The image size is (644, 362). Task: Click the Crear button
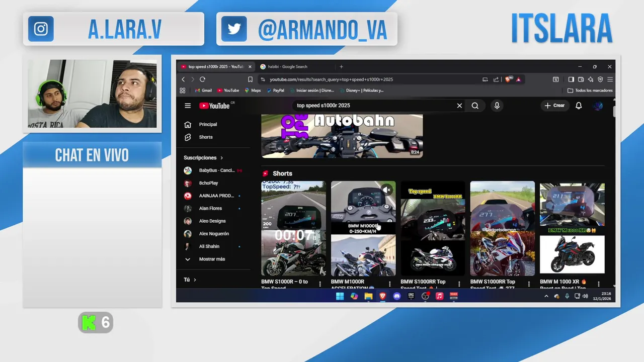click(555, 106)
